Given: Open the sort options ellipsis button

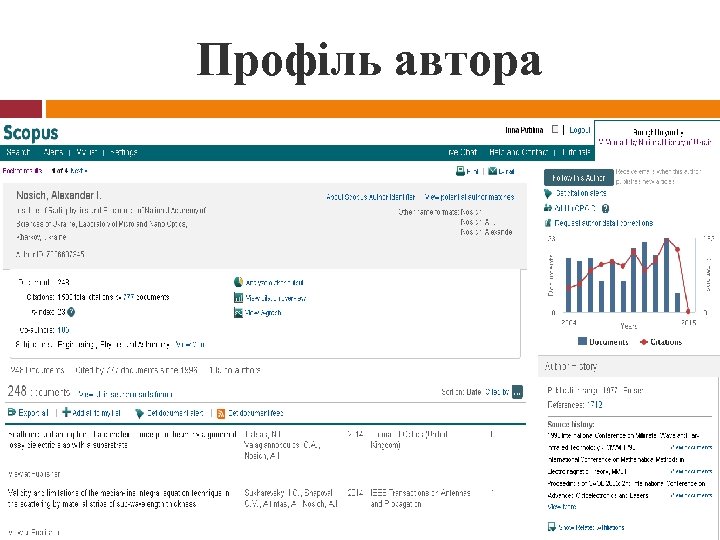Looking at the screenshot, I should pyautogui.click(x=518, y=392).
